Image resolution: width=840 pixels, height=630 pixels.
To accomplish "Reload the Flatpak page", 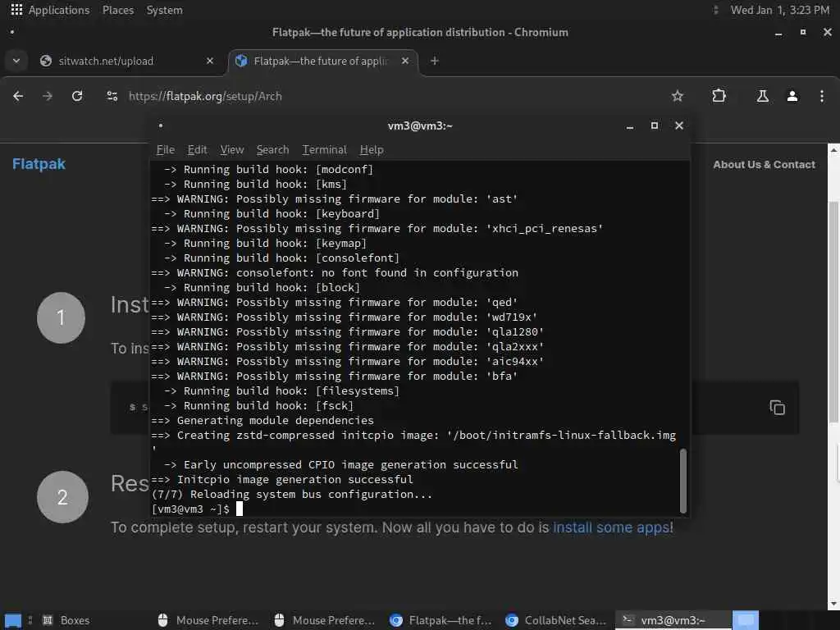I will (77, 96).
